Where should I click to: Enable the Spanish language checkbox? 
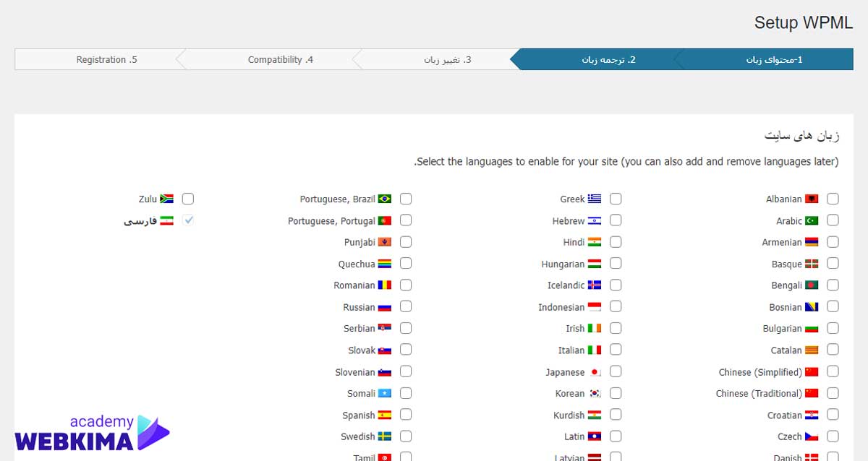[406, 415]
